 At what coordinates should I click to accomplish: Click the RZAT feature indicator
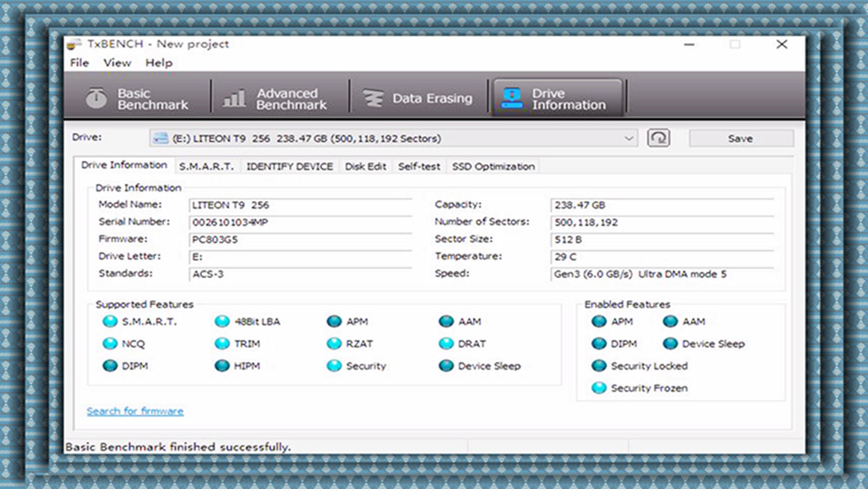tap(334, 343)
